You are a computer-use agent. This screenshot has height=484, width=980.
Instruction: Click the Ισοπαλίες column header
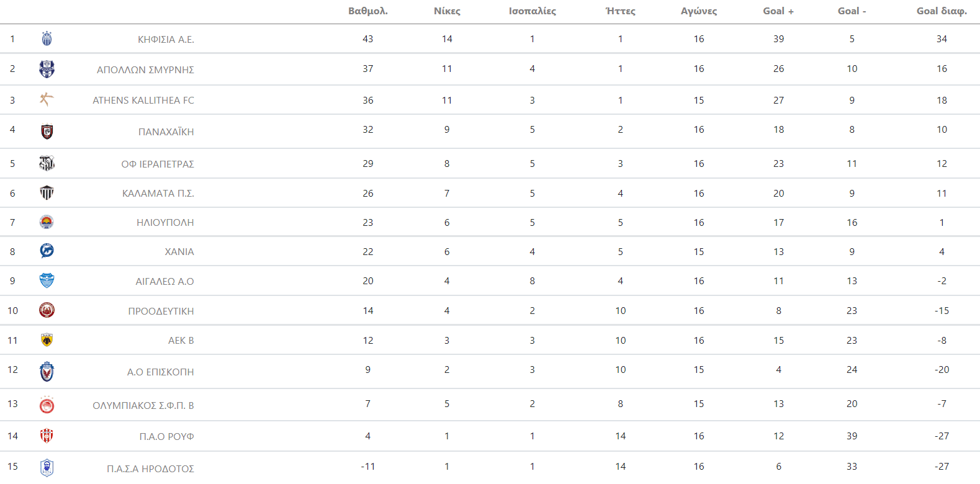pyautogui.click(x=533, y=11)
